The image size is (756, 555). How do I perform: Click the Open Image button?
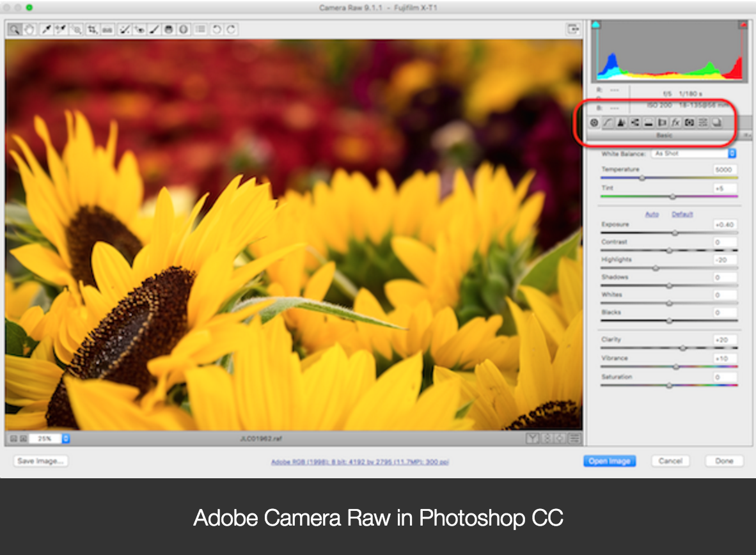point(610,461)
